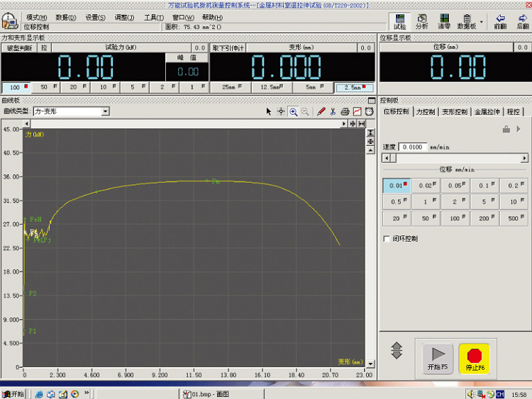The image size is (532, 399).
Task: Click the 清零 (zero reset) toolbar button
Action: 444,21
